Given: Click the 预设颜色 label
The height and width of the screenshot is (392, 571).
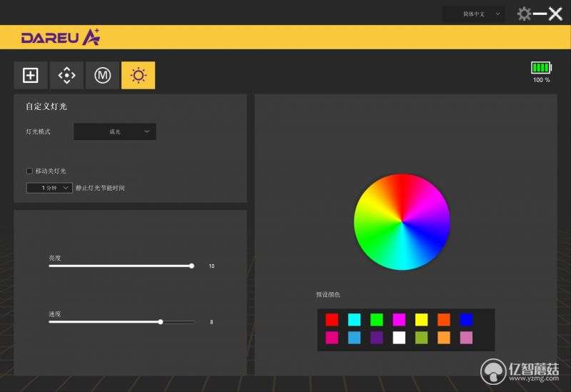Looking at the screenshot, I should 328,294.
